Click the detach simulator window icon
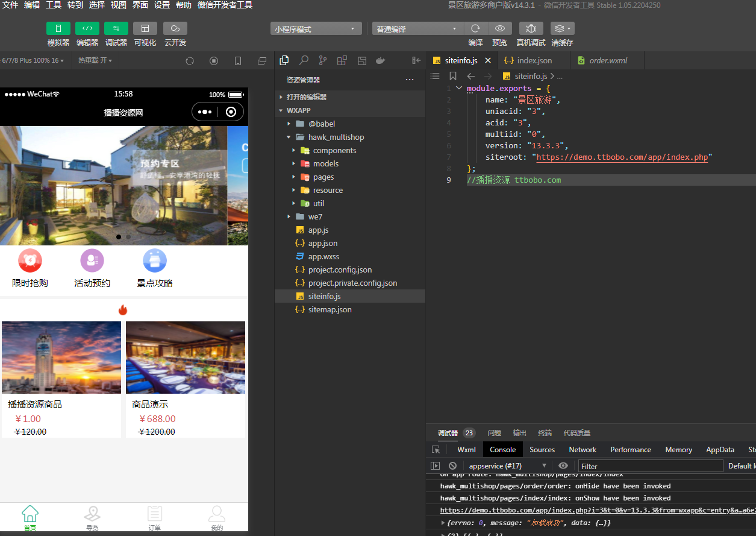This screenshot has height=536, width=756. point(262,61)
